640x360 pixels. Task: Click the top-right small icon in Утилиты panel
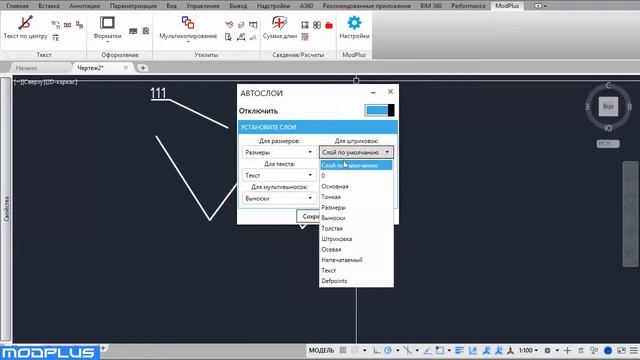[253, 25]
